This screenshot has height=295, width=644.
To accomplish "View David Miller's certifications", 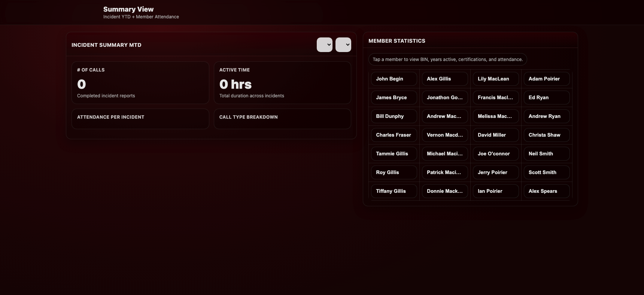I will [x=495, y=135].
